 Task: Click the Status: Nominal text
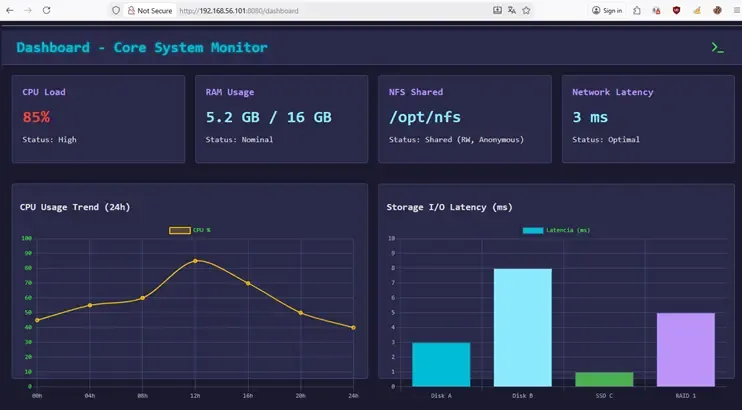[x=239, y=139]
